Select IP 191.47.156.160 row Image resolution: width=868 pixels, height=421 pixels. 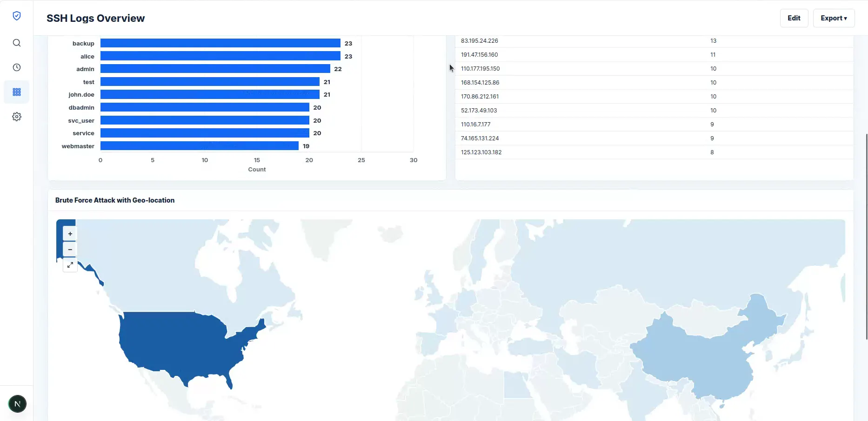654,55
